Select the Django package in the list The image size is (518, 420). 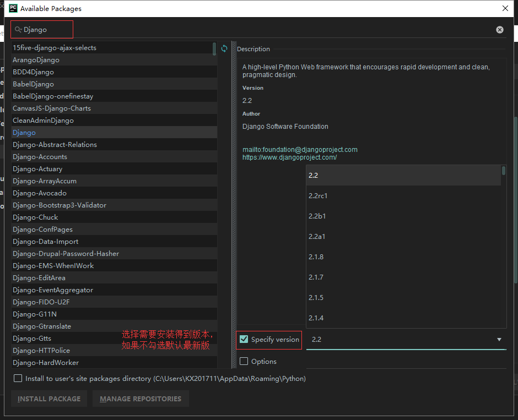114,132
